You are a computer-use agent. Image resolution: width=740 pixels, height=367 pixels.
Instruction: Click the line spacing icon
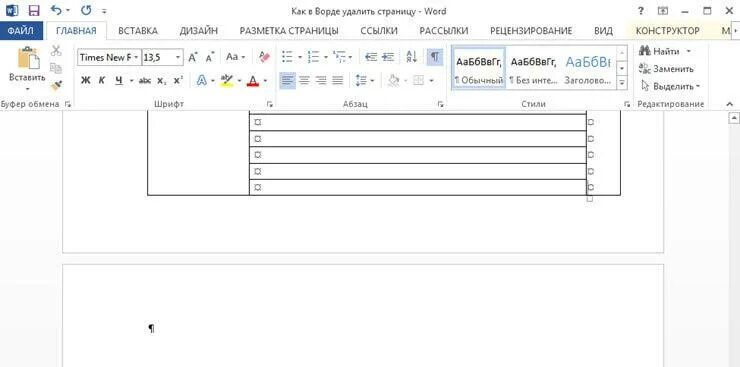point(361,81)
